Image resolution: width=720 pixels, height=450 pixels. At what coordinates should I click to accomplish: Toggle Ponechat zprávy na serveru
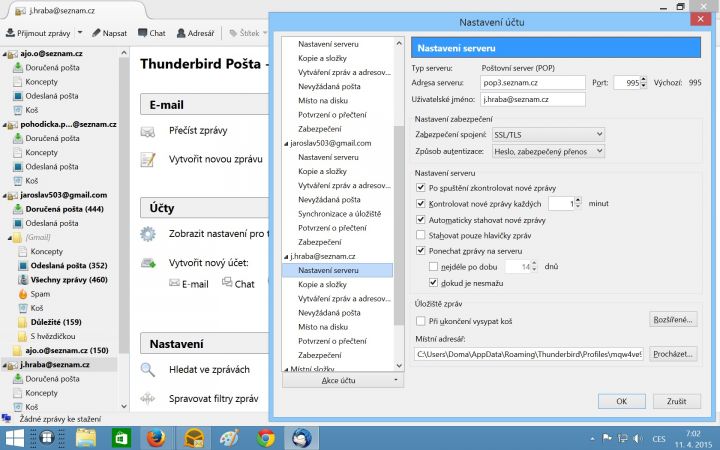click(420, 251)
